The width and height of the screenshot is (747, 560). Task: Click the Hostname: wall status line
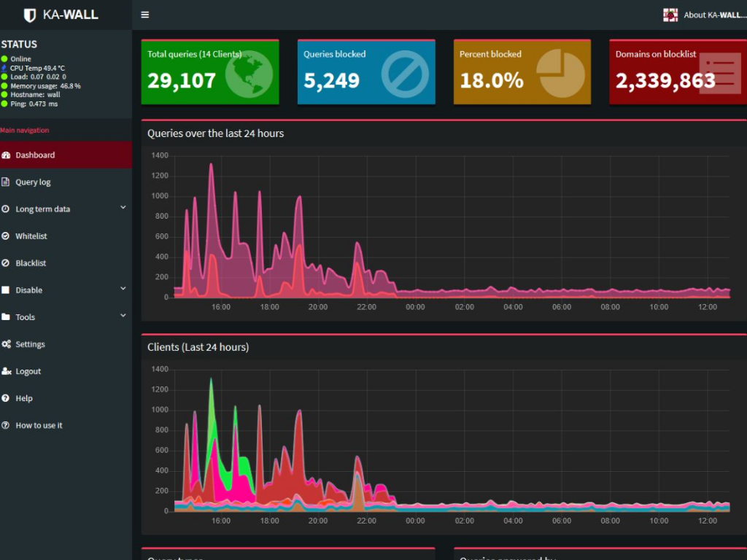coord(35,95)
